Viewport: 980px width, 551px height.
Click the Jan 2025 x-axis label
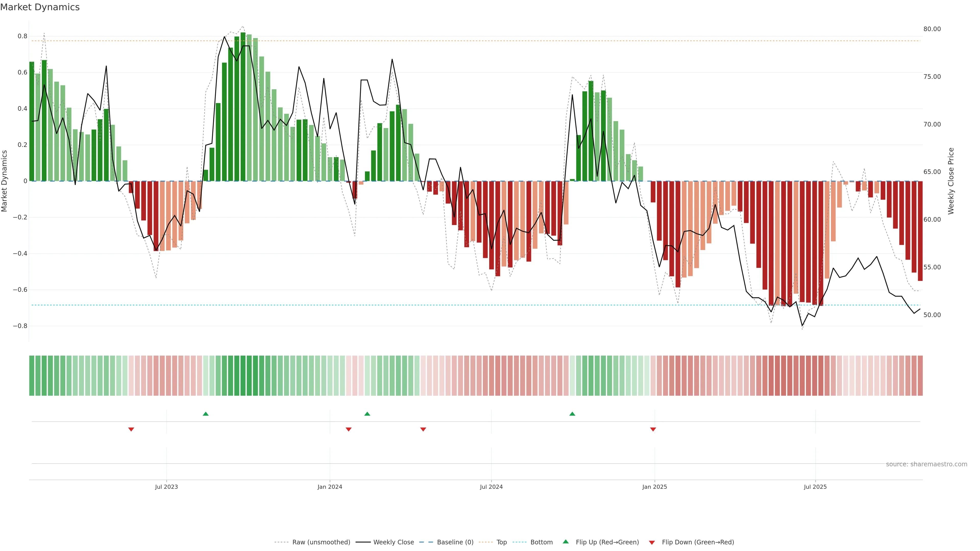[654, 487]
